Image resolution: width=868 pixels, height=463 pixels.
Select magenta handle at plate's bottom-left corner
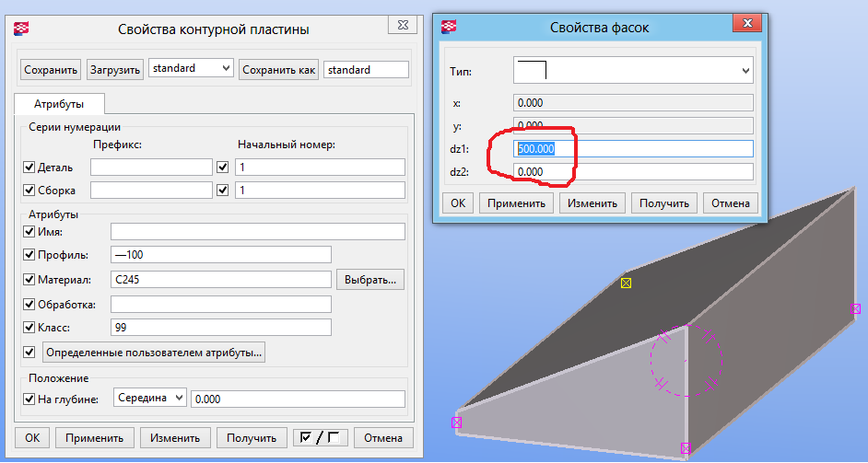456,422
